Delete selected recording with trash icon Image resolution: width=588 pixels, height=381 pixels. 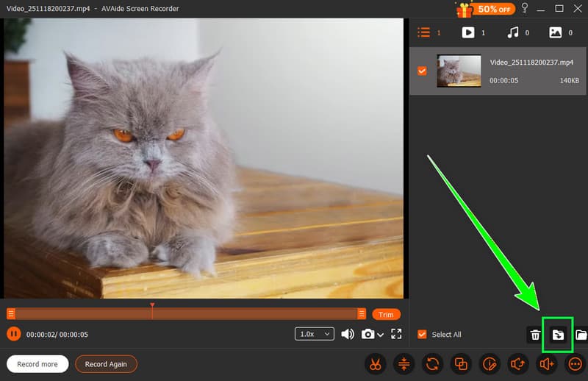535,335
